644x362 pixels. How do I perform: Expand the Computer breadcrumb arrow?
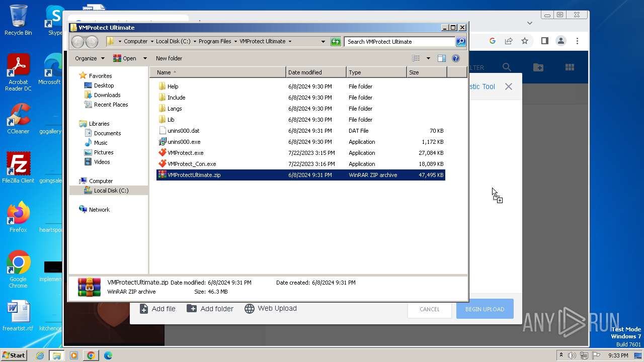[x=151, y=42]
